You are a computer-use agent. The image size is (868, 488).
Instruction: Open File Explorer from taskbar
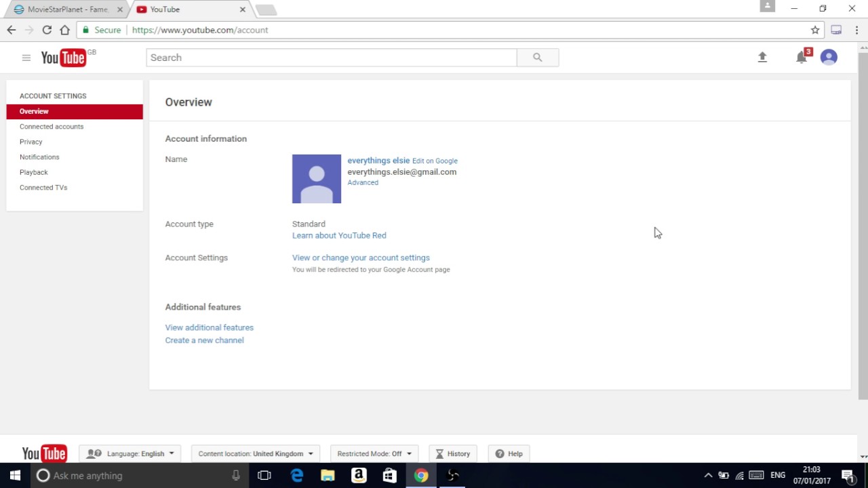tap(328, 476)
